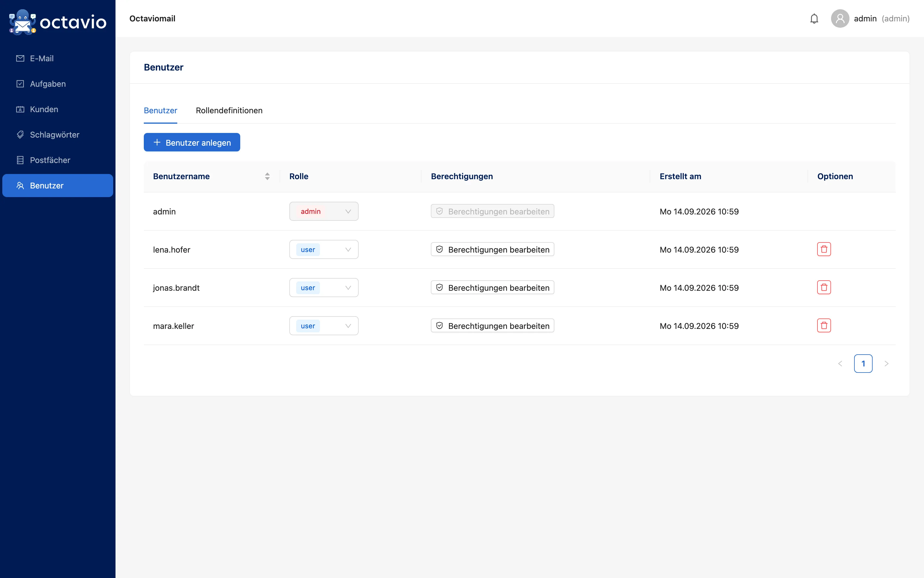Screen dimensions: 924x578
Task: Open role dropdown for admin user
Action: (x=324, y=211)
